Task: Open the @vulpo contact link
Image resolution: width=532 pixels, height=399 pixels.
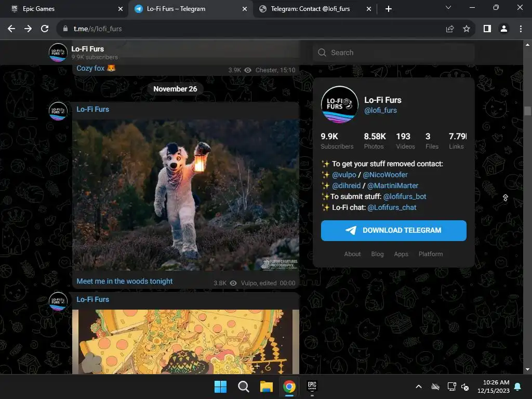Action: [344, 175]
